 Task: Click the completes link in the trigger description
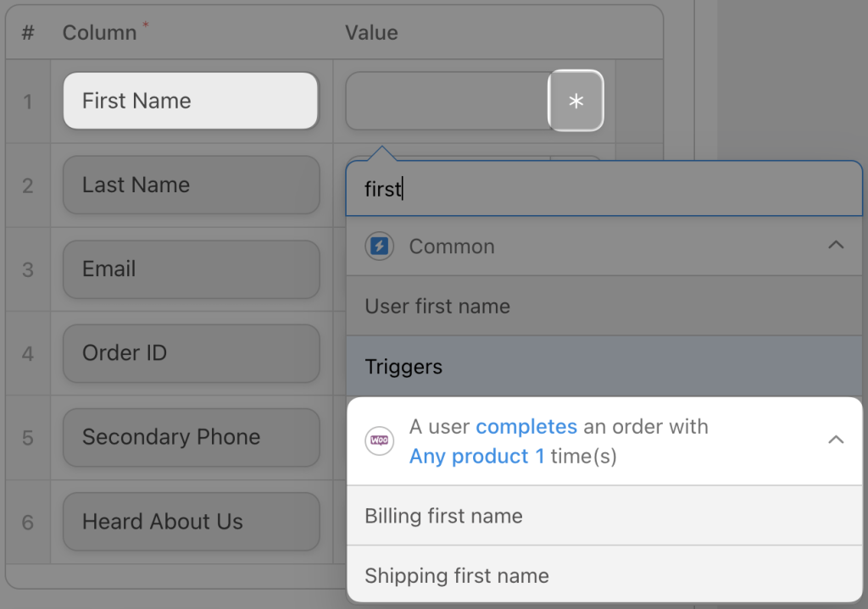526,426
